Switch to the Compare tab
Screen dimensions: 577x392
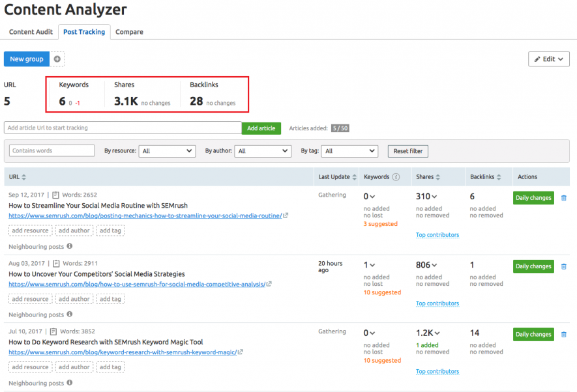pyautogui.click(x=128, y=31)
